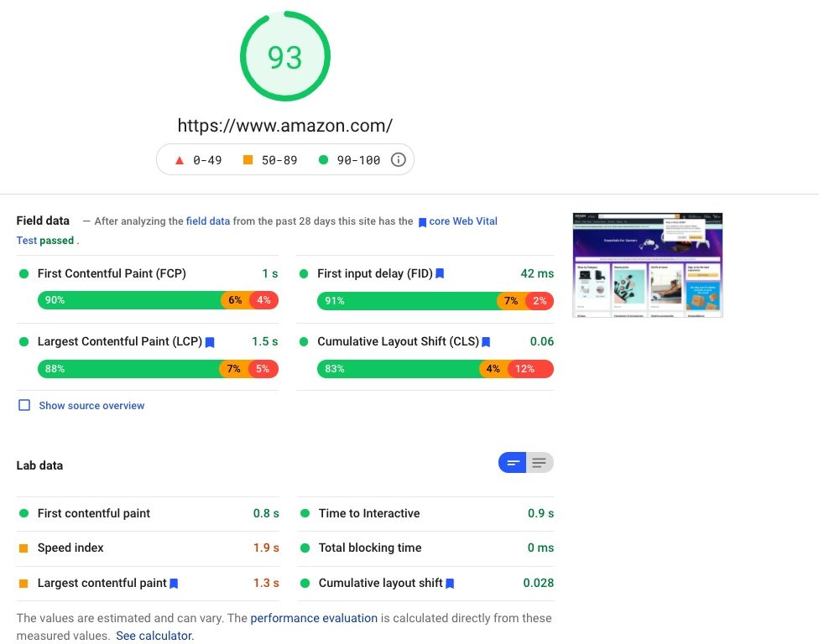This screenshot has width=819, height=644.
Task: Click the Time to Interactive label
Action: 369,513
